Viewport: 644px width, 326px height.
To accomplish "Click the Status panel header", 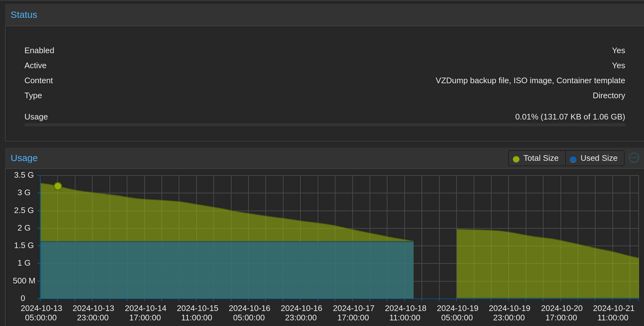I will [325, 15].
